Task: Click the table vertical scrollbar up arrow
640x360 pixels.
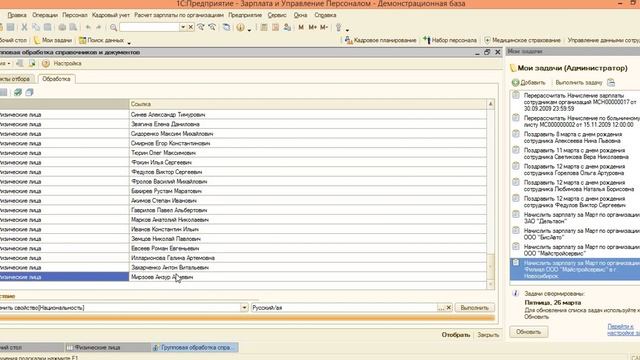Action: pyautogui.click(x=491, y=104)
